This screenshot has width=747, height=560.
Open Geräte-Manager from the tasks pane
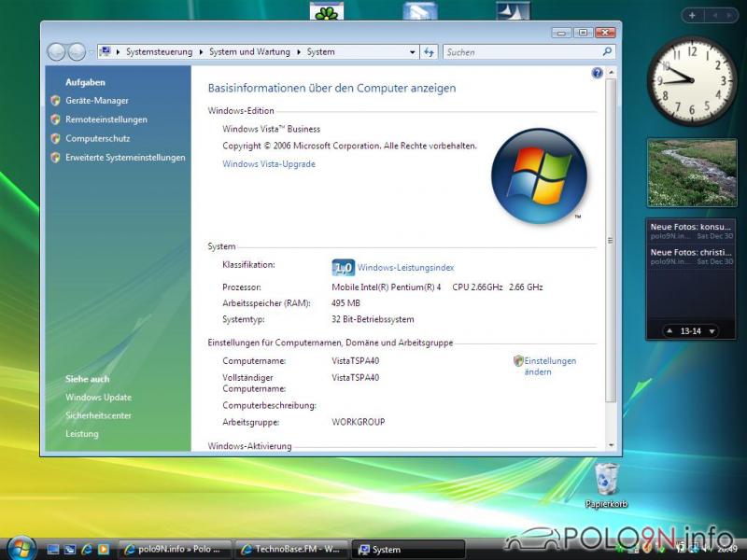[97, 101]
